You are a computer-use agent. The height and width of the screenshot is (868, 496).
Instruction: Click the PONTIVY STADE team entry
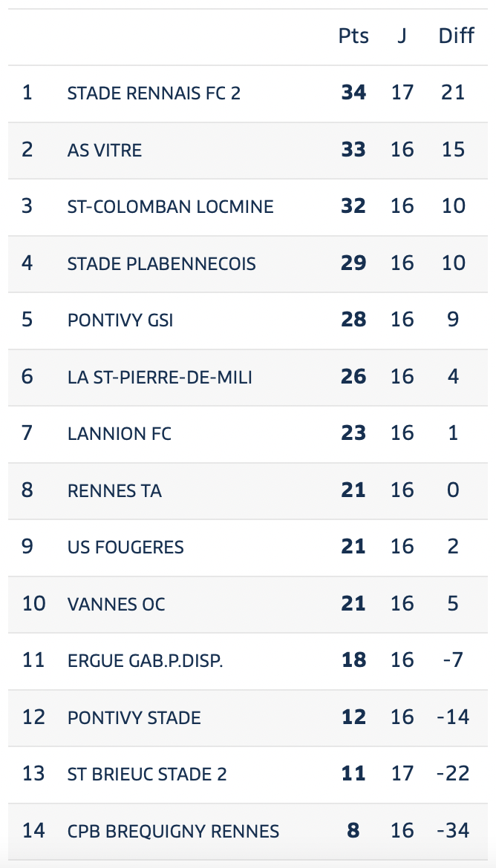[x=134, y=717]
